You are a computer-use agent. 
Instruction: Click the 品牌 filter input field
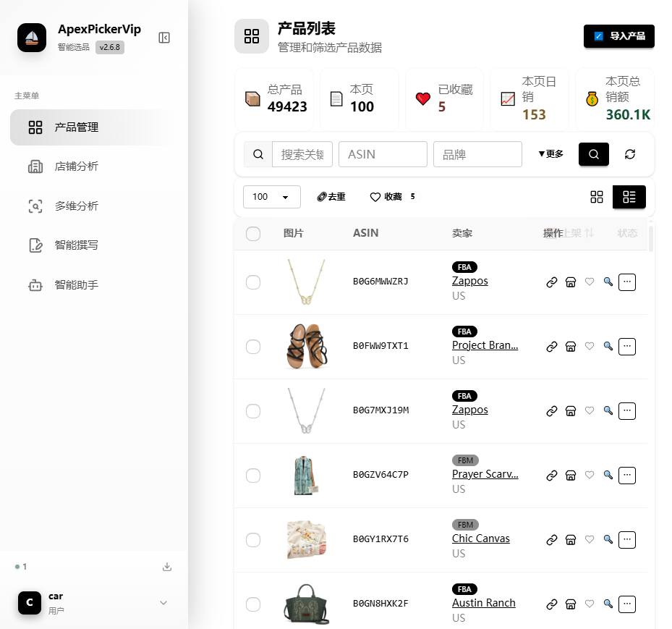[x=477, y=154]
